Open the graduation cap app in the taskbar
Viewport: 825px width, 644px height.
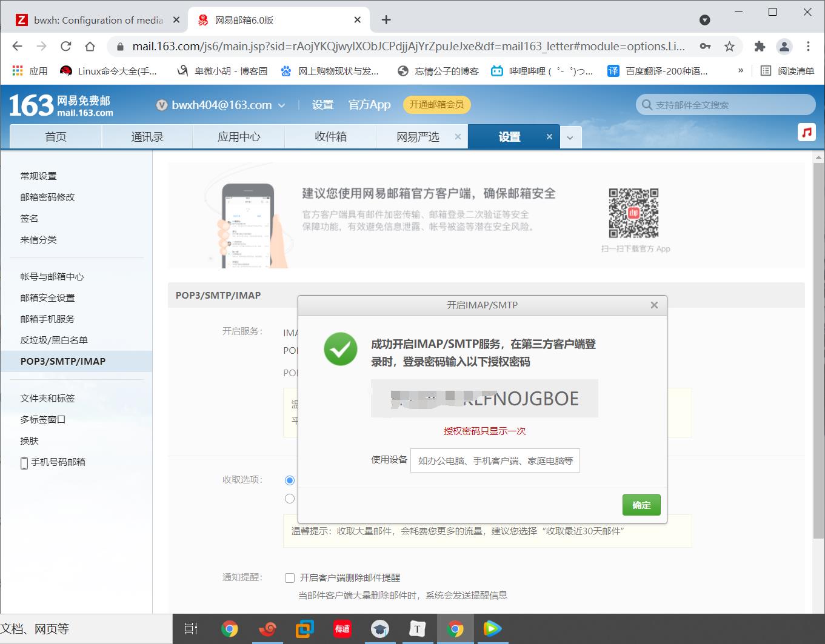(x=379, y=629)
